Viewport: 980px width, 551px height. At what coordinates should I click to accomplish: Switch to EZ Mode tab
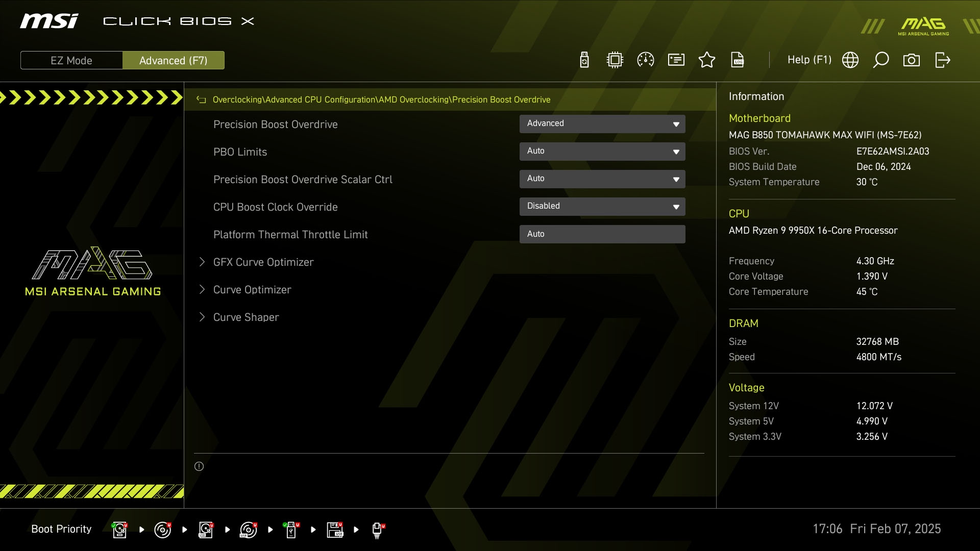[71, 60]
